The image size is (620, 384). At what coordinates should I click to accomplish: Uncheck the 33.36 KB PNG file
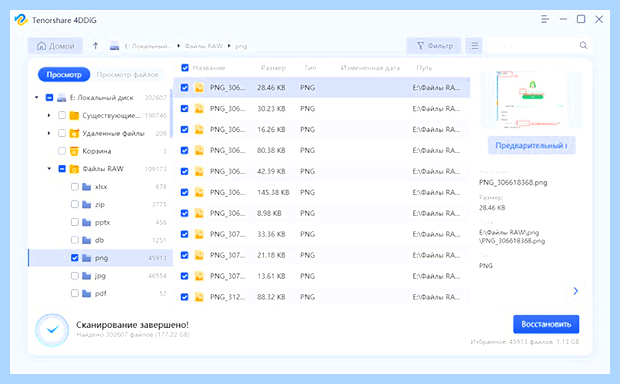[185, 234]
